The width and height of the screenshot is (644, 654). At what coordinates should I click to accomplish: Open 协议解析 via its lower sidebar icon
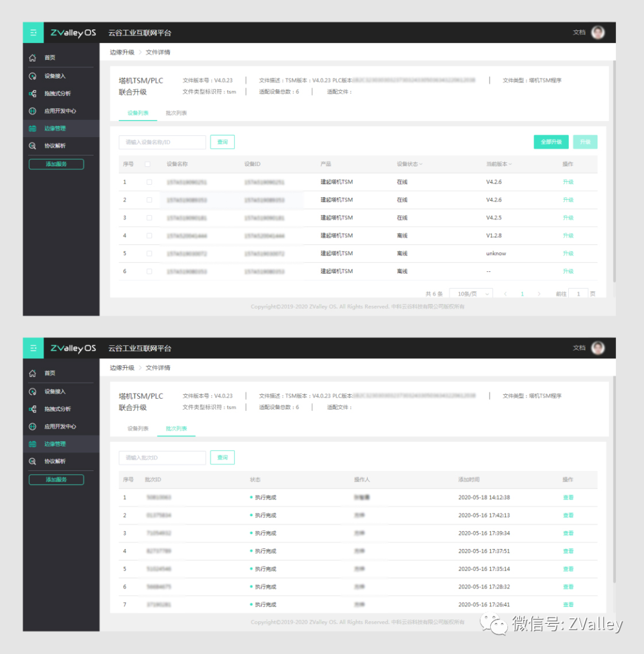tap(33, 461)
